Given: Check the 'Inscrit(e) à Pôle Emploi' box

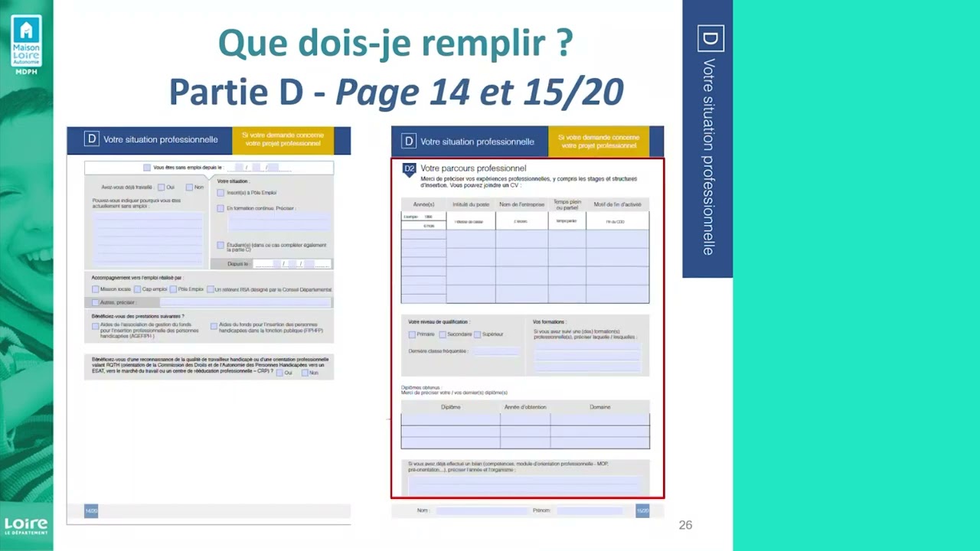Looking at the screenshot, I should click(220, 193).
